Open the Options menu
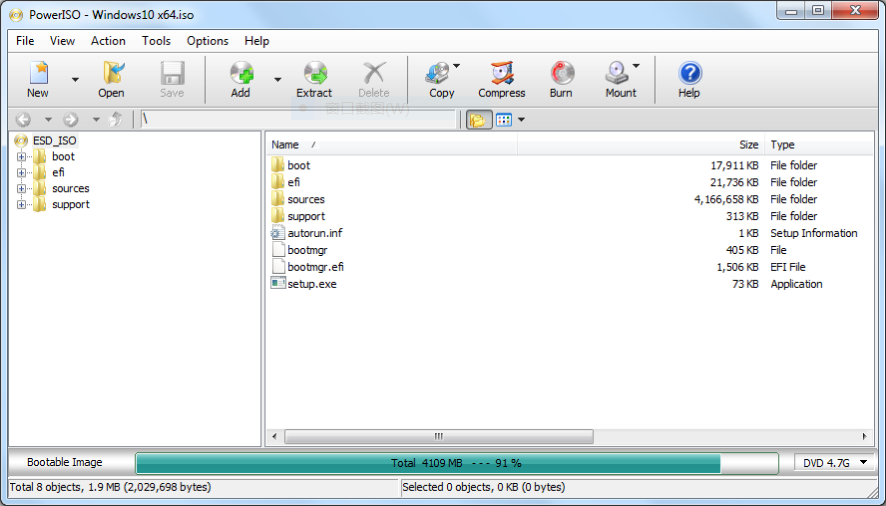Screen dimensions: 886x506 [207, 41]
